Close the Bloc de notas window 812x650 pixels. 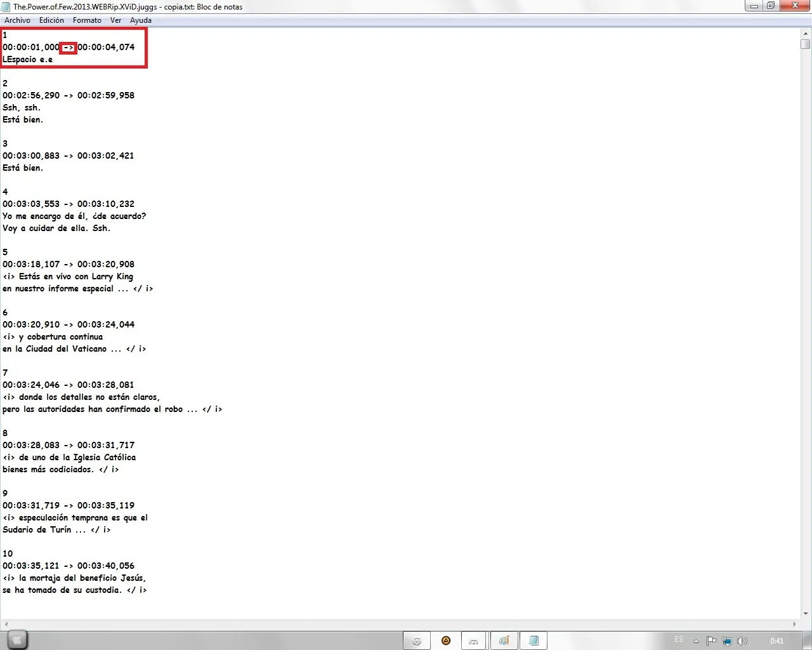click(794, 6)
